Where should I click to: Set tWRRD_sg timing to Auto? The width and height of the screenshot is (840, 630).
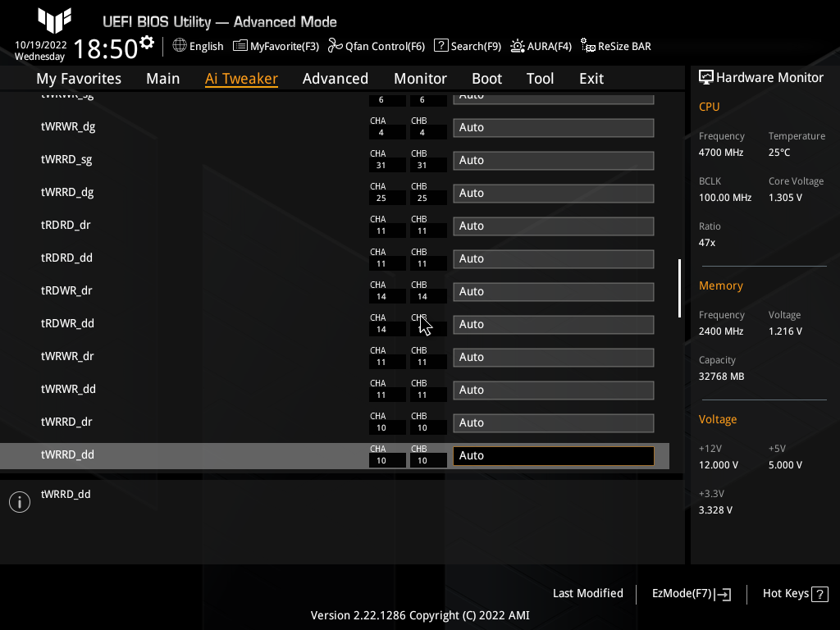[553, 160]
